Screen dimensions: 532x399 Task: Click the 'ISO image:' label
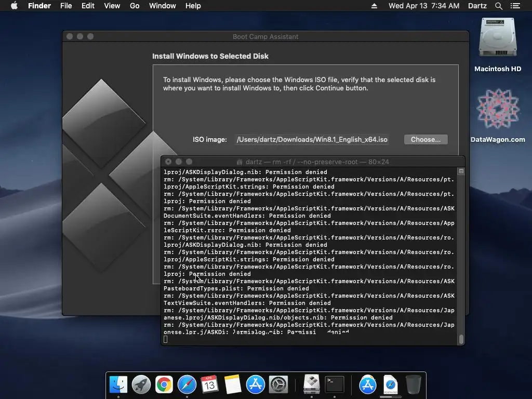[x=210, y=139]
